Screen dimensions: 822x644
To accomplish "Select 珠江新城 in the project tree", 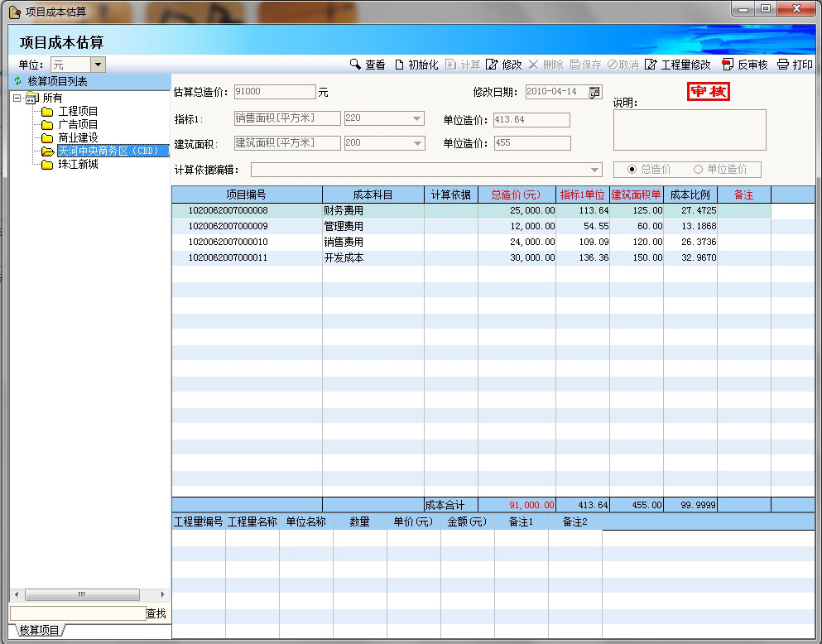I will pyautogui.click(x=78, y=165).
